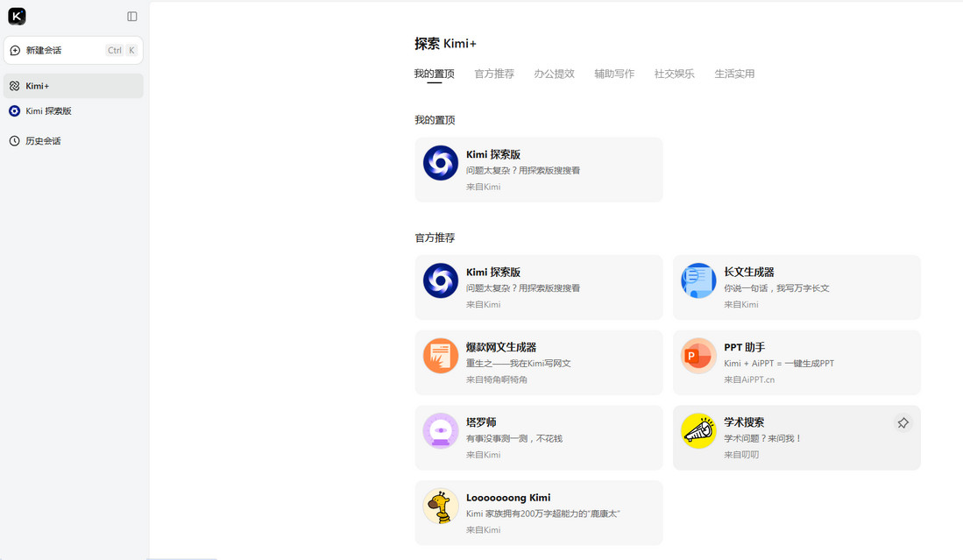
Task: Click description 你说一句话，我写万字长文
Action: (776, 288)
